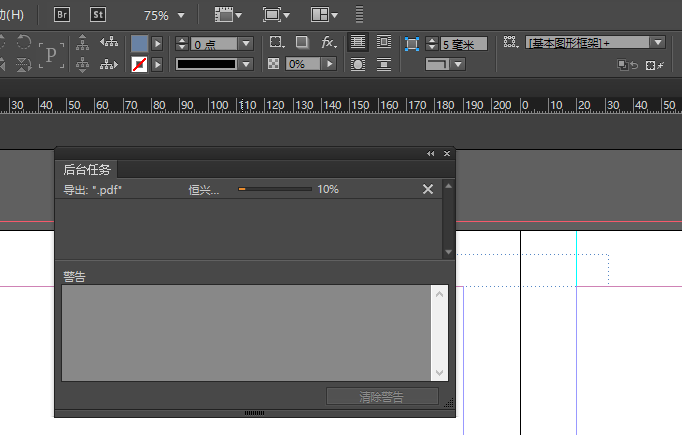The image size is (682, 435).
Task: Click the 清除警告 button
Action: tap(382, 396)
